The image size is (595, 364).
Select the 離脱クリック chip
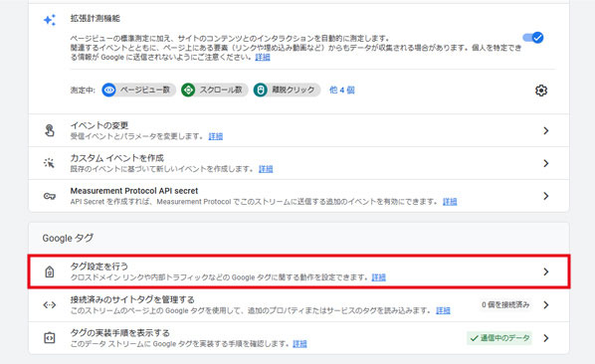click(x=287, y=90)
